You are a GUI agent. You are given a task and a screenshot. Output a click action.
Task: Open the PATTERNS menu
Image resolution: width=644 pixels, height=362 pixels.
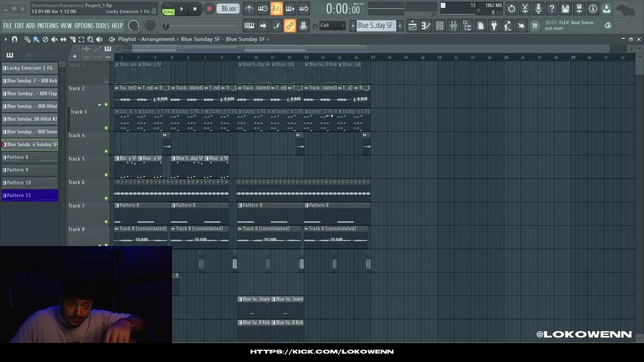[x=48, y=26]
